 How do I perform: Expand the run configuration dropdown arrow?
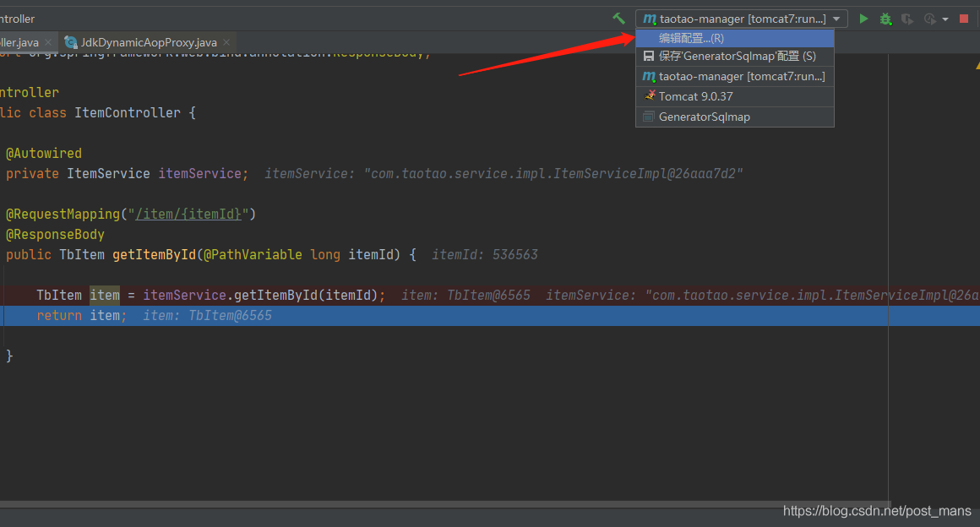[837, 18]
